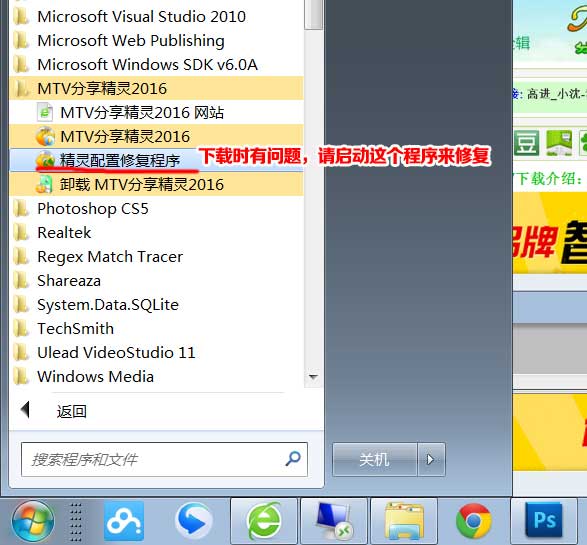
Task: Click the Realtek label text
Action: 64,232
